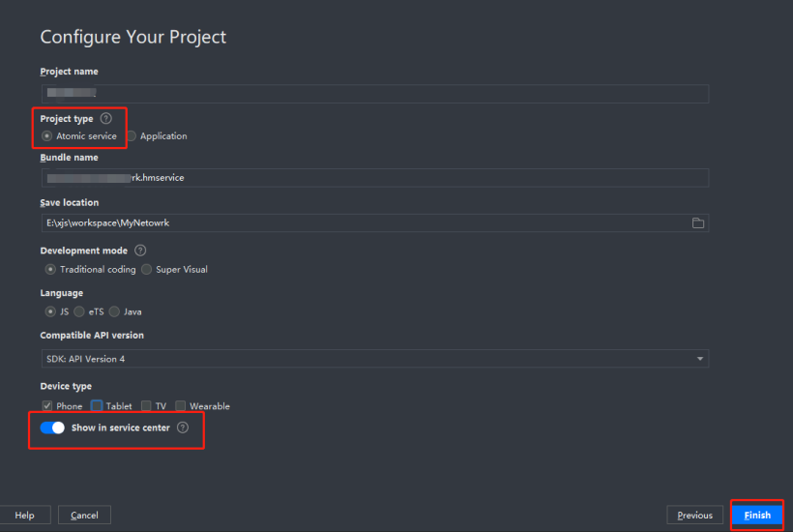Click the folder browse icon in Save location
Screen dimensions: 793x532
(x=698, y=223)
